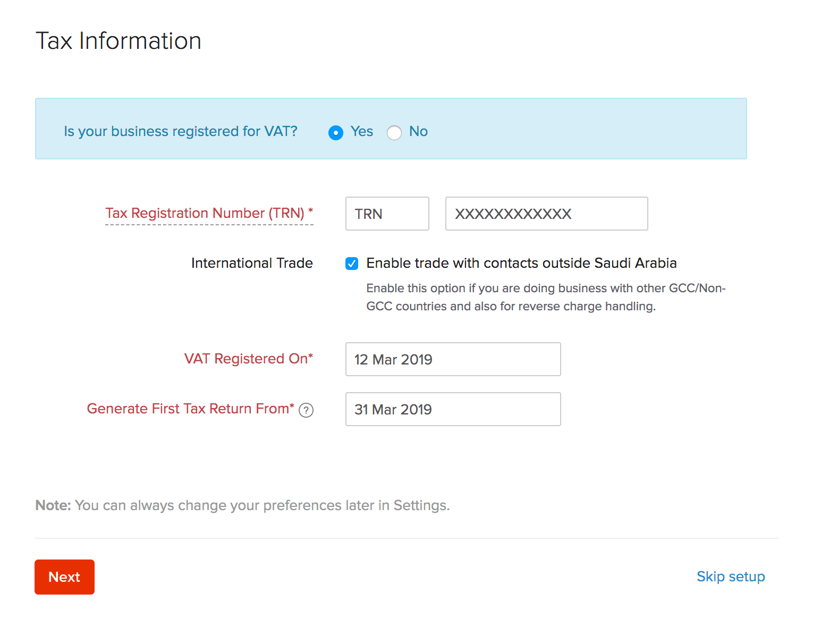The height and width of the screenshot is (644, 829).
Task: Click the blue VAT registration banner
Action: tap(585, 129)
